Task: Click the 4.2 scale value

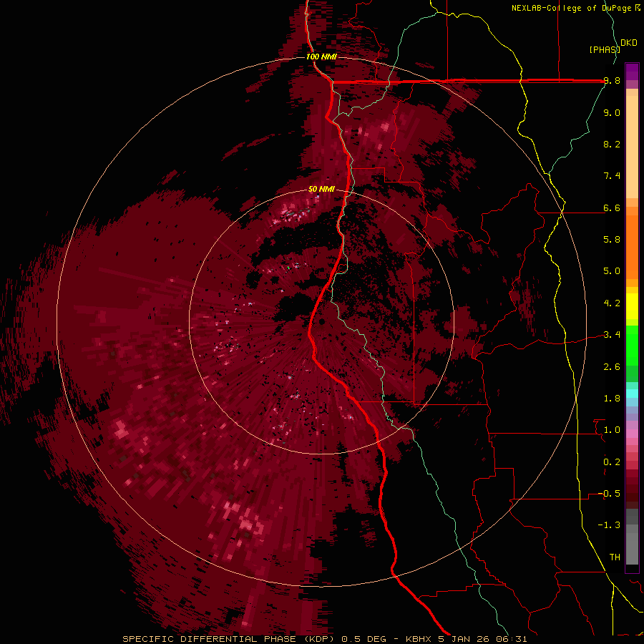Action: (x=612, y=303)
